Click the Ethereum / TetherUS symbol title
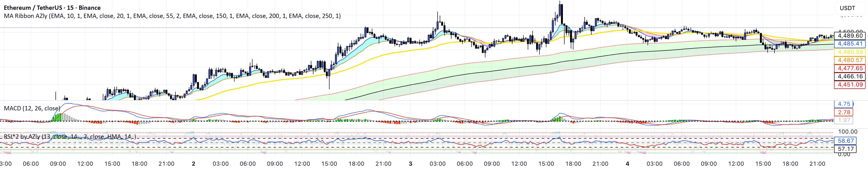This screenshot has height=170, width=868. [52, 7]
